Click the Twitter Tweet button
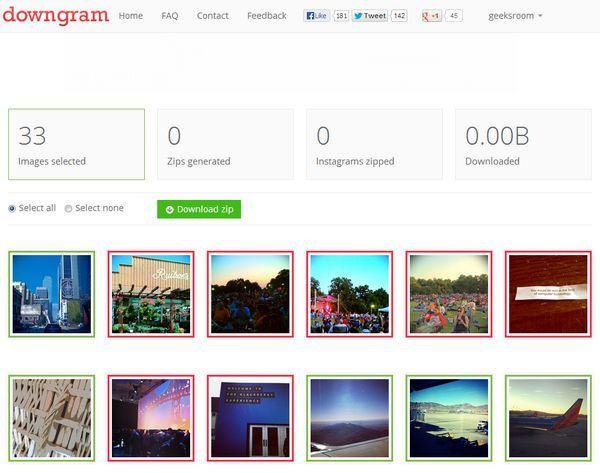Image resolution: width=600 pixels, height=473 pixels. click(x=370, y=16)
